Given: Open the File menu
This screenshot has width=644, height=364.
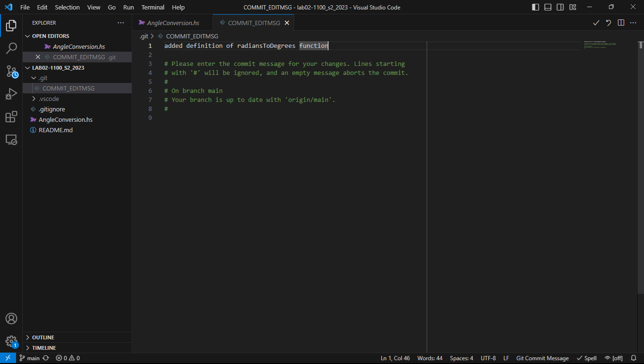Looking at the screenshot, I should (x=25, y=7).
